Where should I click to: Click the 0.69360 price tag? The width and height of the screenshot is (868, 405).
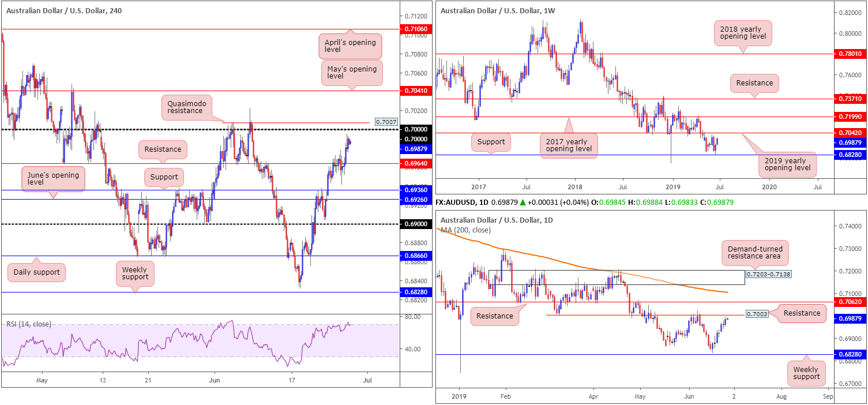pyautogui.click(x=415, y=190)
